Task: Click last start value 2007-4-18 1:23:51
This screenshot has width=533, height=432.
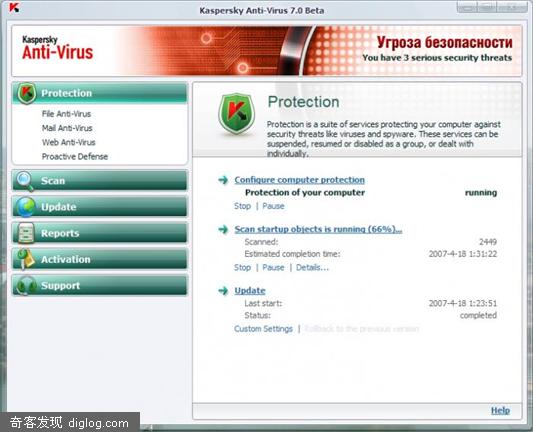Action: [463, 303]
